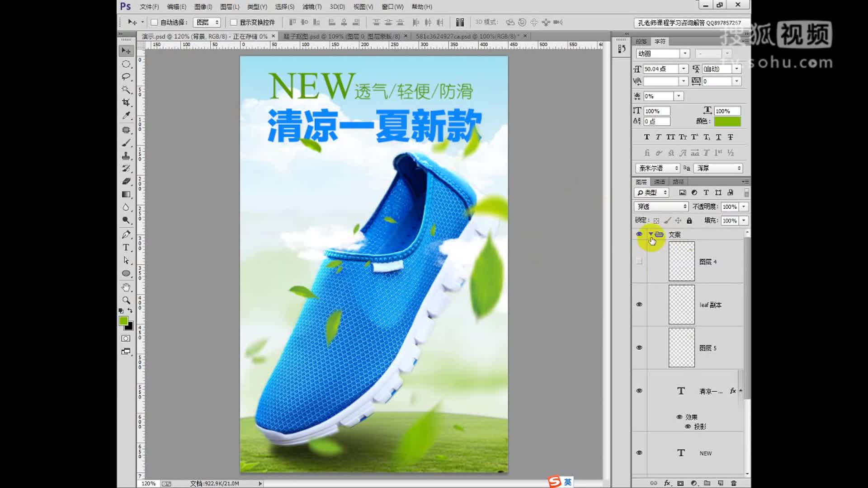Select the leaf 副本 layer thumbnail

682,305
